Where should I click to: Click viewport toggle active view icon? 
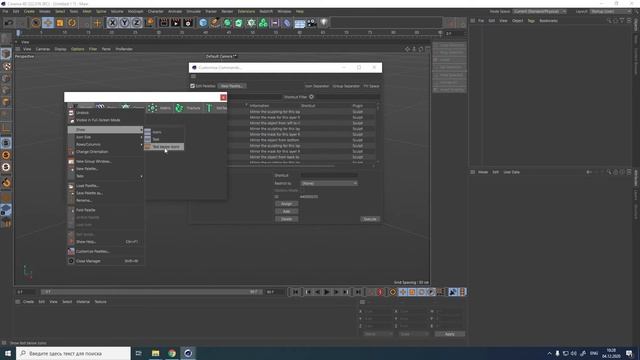427,49
